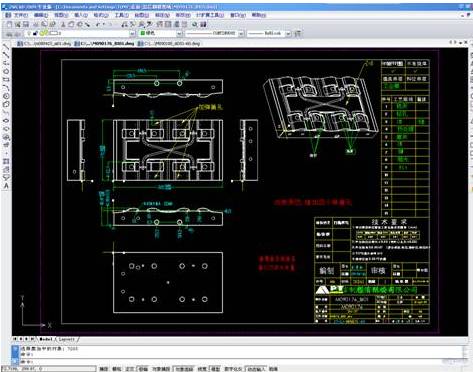Image resolution: width=473 pixels, height=372 pixels.
Task: Switch to the Layout1 tab
Action: click(67, 339)
